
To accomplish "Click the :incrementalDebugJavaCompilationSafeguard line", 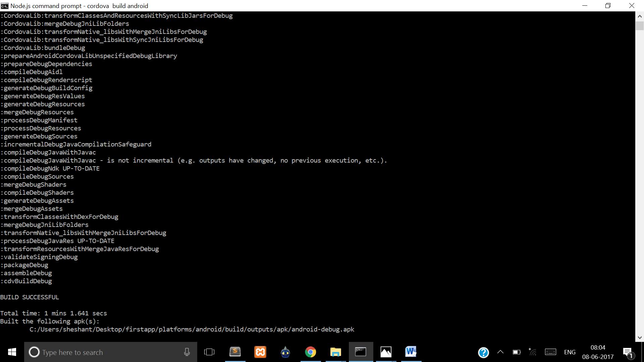I will pos(76,144).
